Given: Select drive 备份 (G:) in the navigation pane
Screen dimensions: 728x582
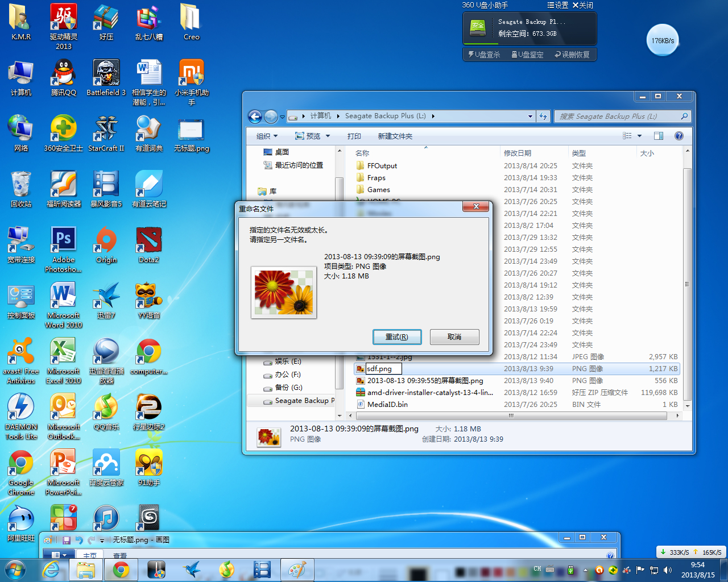Looking at the screenshot, I should tap(288, 388).
